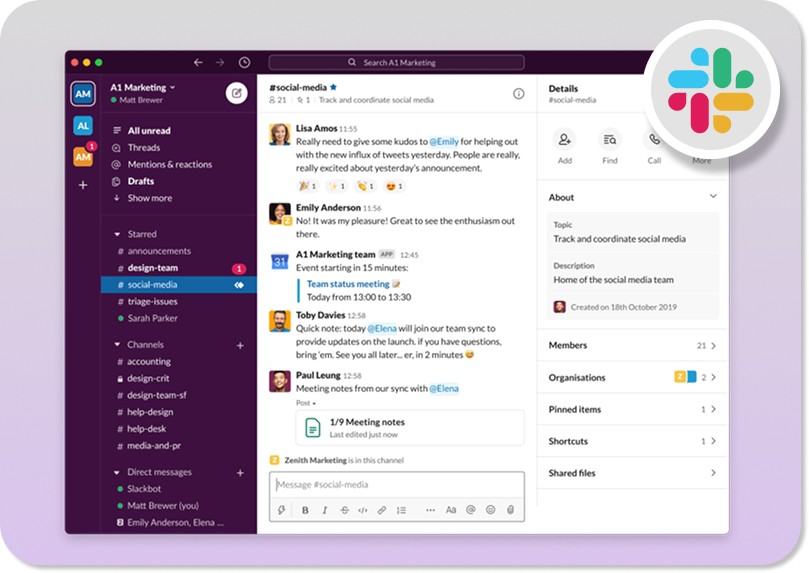Click the Add people icon in Details
Viewport: 809px width, 573px height.
pyautogui.click(x=564, y=139)
